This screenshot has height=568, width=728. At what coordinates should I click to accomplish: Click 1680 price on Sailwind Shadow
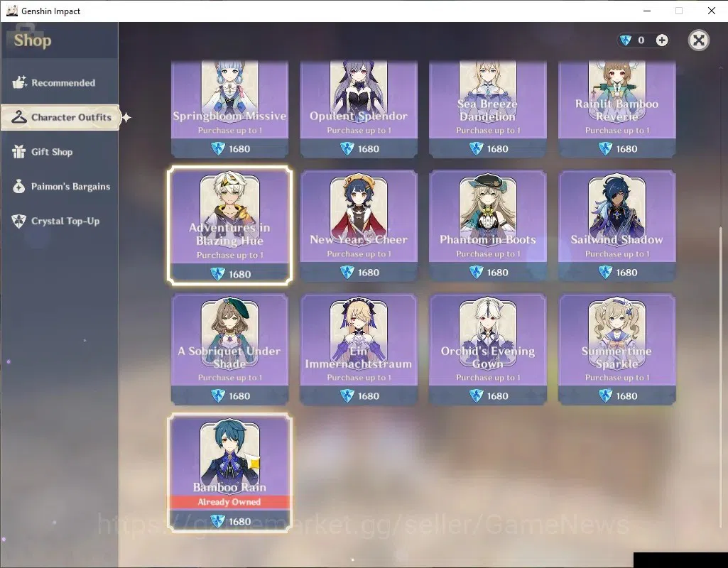[617, 272]
